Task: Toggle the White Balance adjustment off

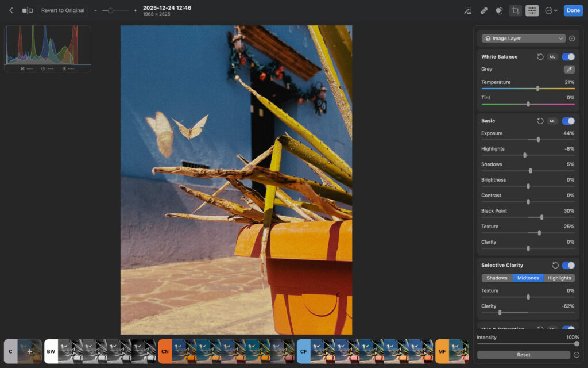Action: (x=568, y=56)
